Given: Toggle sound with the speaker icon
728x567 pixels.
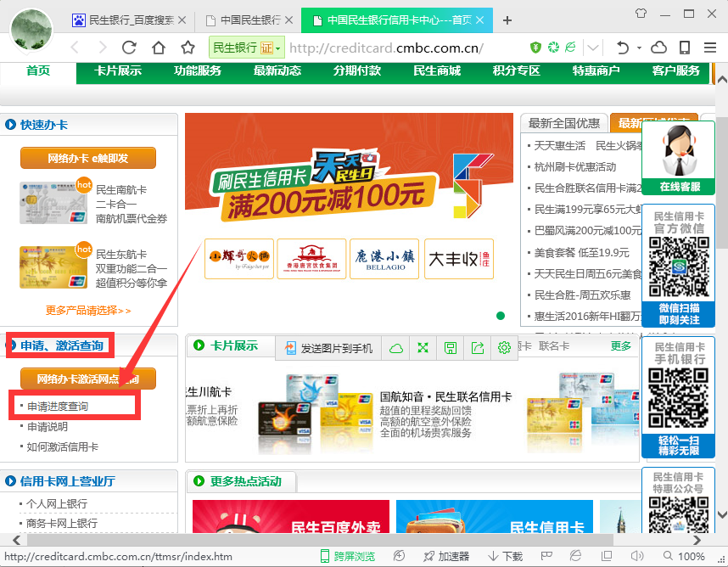Looking at the screenshot, I should pyautogui.click(x=636, y=556).
